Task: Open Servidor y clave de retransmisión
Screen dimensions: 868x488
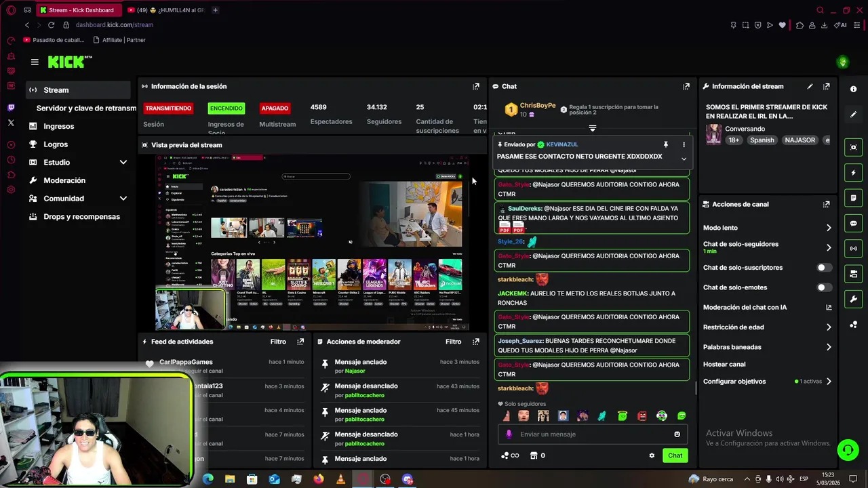Action: 86,108
